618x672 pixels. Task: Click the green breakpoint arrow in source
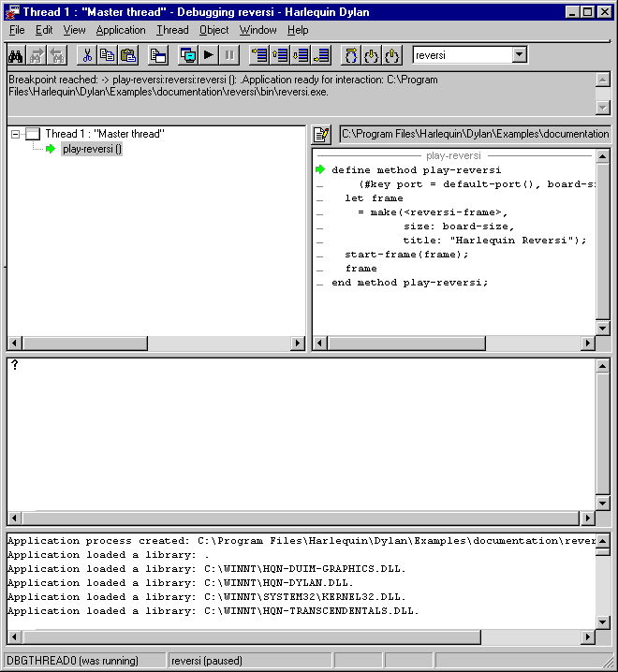(320, 169)
